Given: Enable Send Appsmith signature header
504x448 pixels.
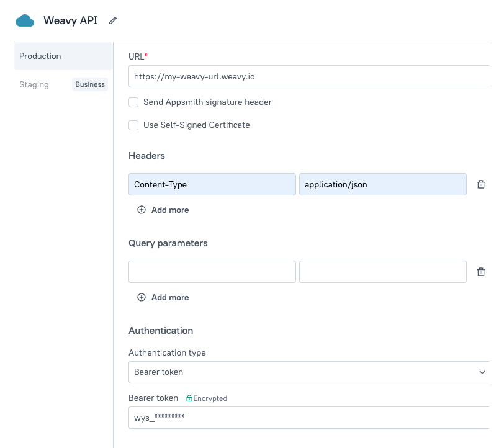Looking at the screenshot, I should tap(133, 102).
